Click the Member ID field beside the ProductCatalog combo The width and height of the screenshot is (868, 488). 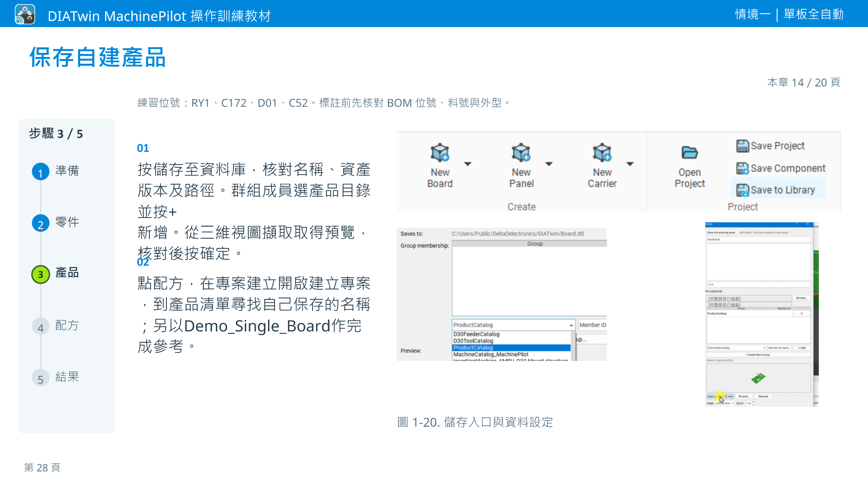pos(593,325)
